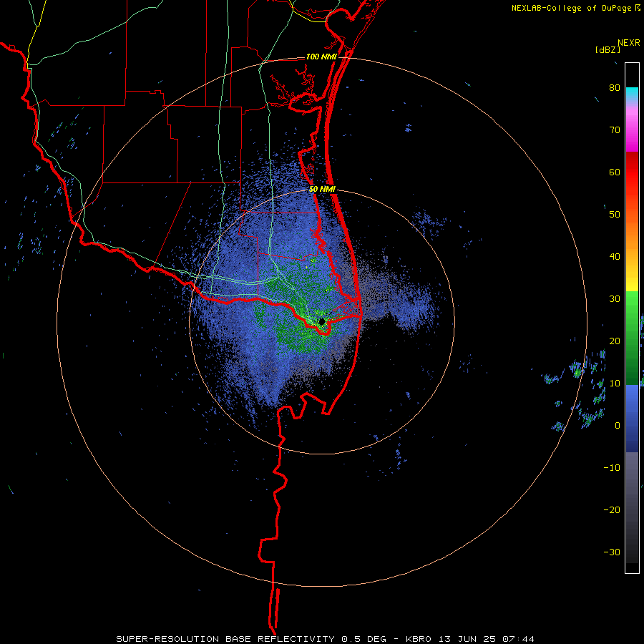Click the red segment of the color bar
The width and height of the screenshot is (644, 644).
pyautogui.click(x=632, y=172)
